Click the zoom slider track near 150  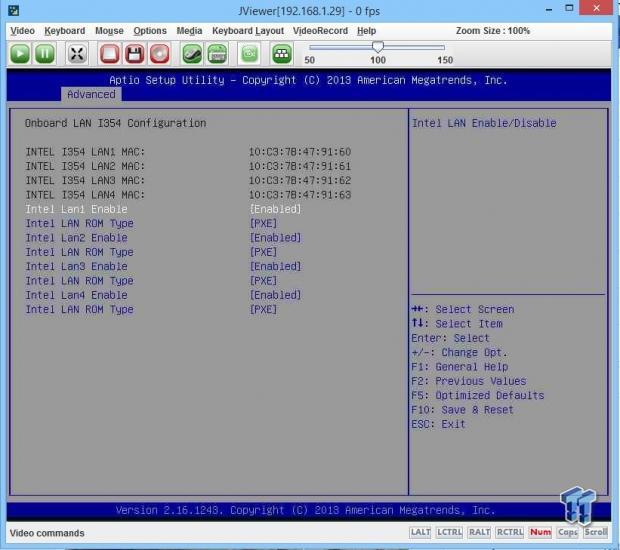[442, 47]
